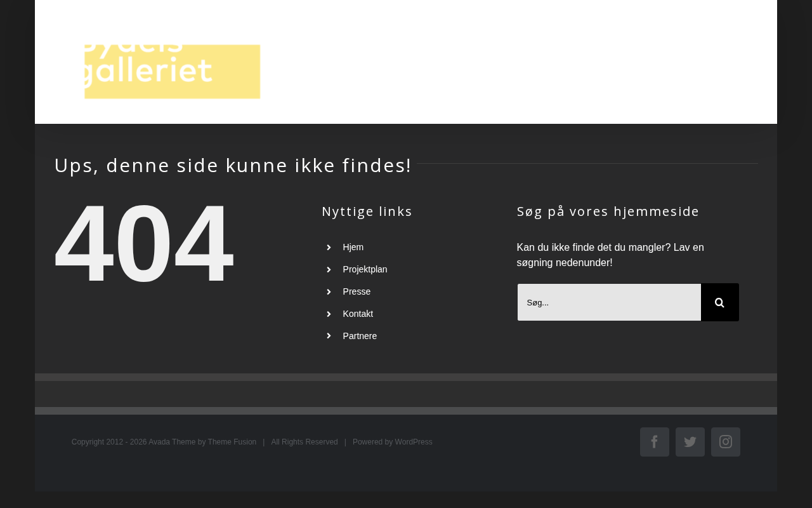Viewport: 812px width, 508px height.
Task: Open the Projektplan link
Action: (365, 269)
